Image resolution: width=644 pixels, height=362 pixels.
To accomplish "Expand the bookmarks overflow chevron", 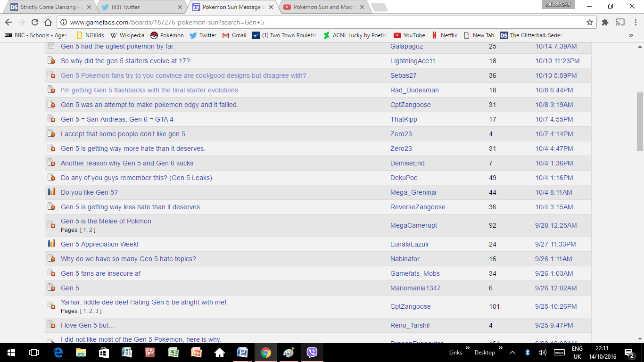I will (631, 35).
